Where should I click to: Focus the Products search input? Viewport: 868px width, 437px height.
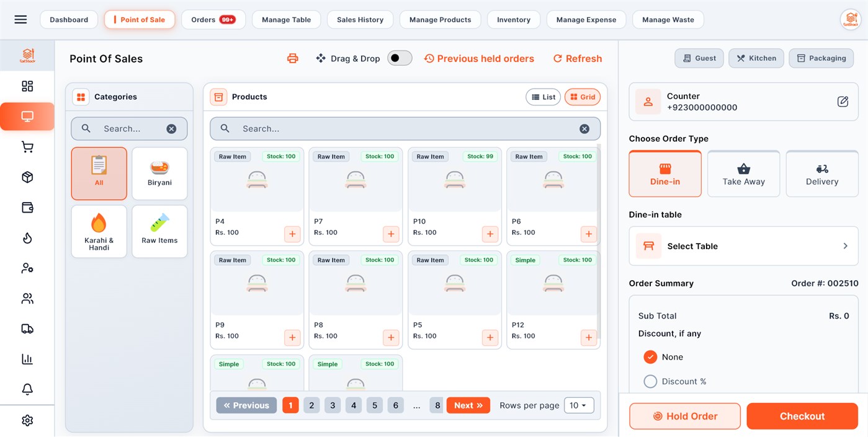tap(405, 129)
